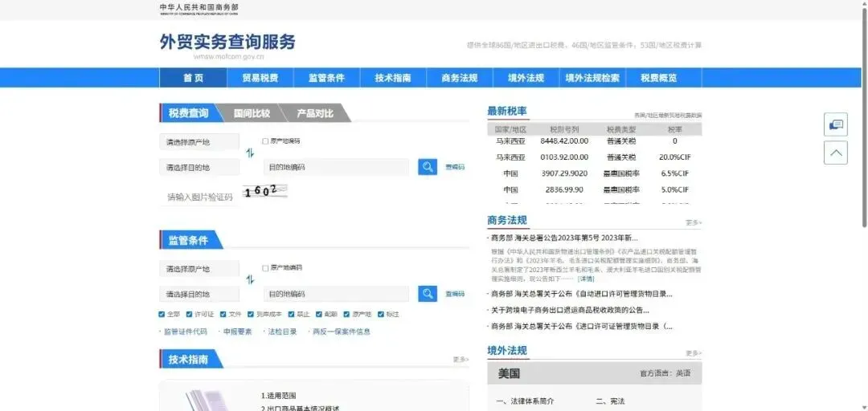Uncheck the 标注 checkbox
Screen dimensions: 868x411
click(381, 314)
